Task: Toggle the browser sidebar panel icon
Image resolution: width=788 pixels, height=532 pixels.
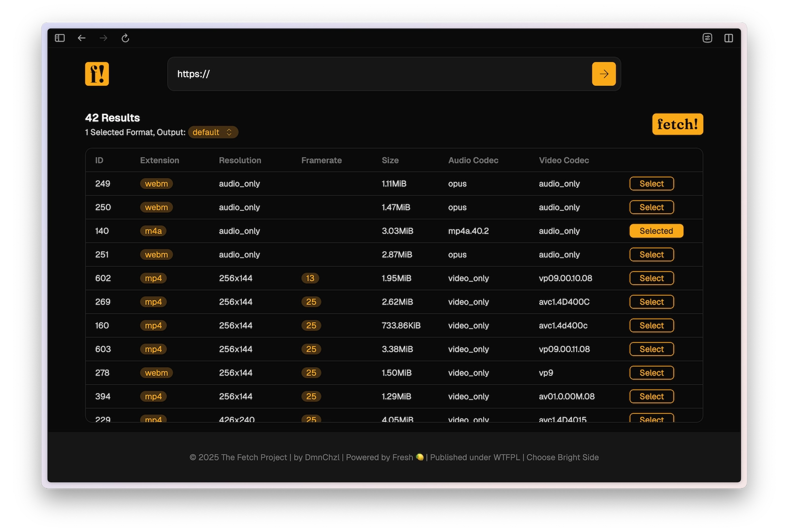Action: 60,38
